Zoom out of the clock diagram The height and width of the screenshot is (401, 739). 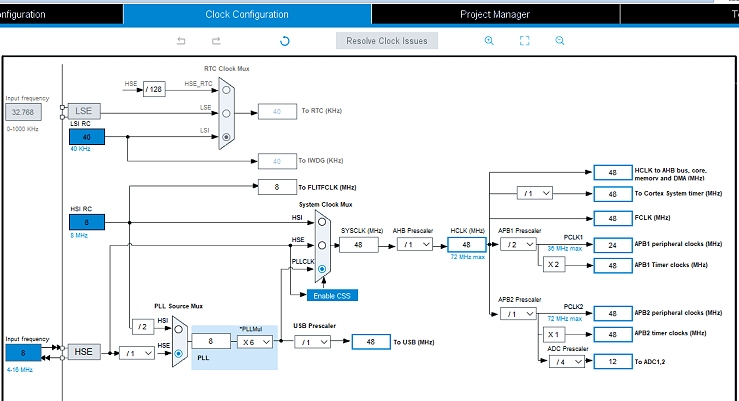560,41
